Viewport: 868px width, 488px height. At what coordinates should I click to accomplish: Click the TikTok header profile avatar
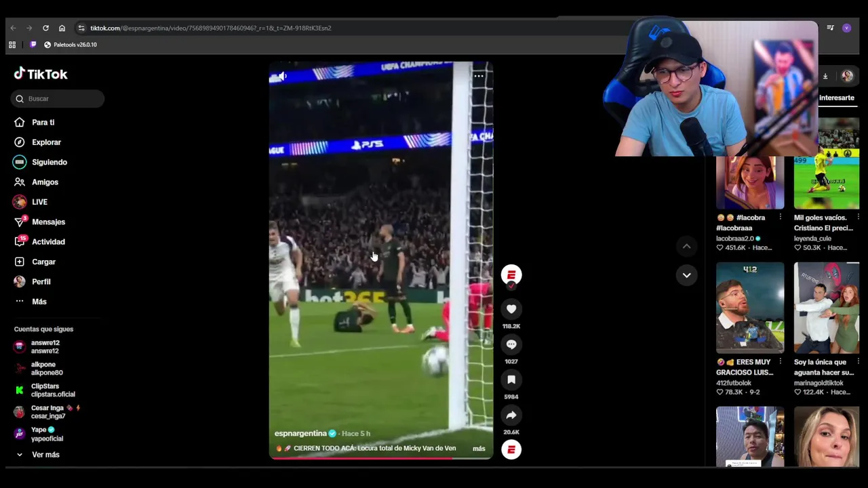847,76
